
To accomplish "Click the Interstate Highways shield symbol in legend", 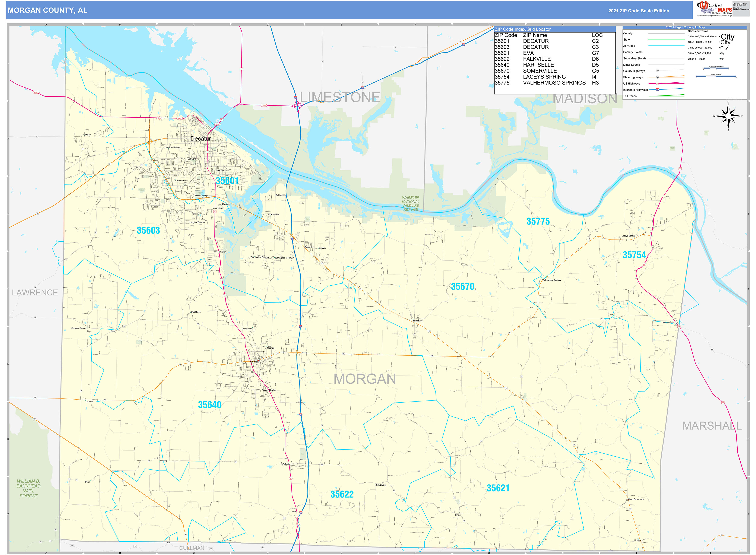I will click(x=658, y=90).
